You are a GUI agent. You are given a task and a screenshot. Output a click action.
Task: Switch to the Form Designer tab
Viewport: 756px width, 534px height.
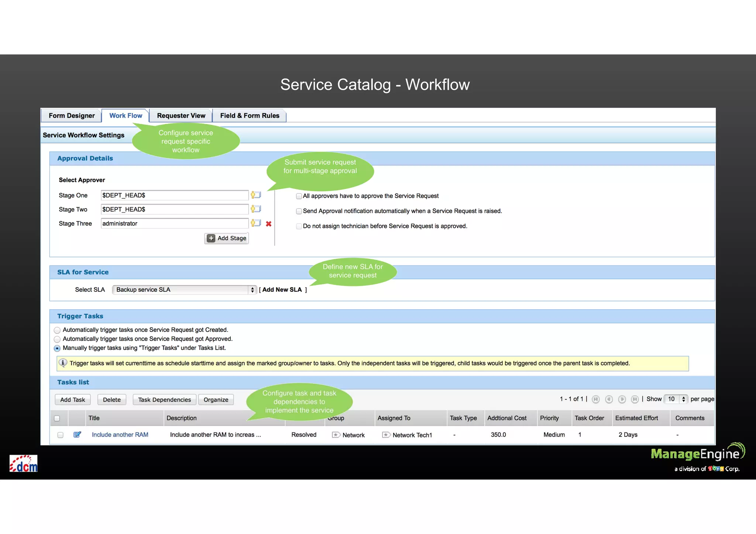[72, 116]
